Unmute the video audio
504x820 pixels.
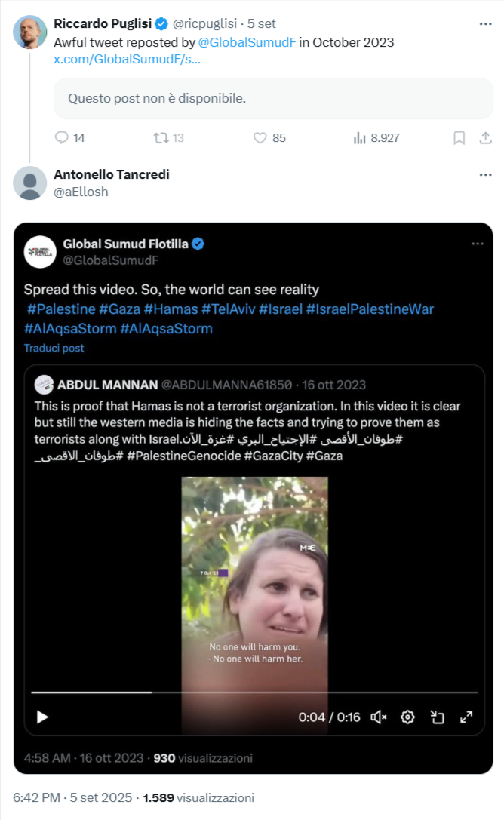(379, 717)
